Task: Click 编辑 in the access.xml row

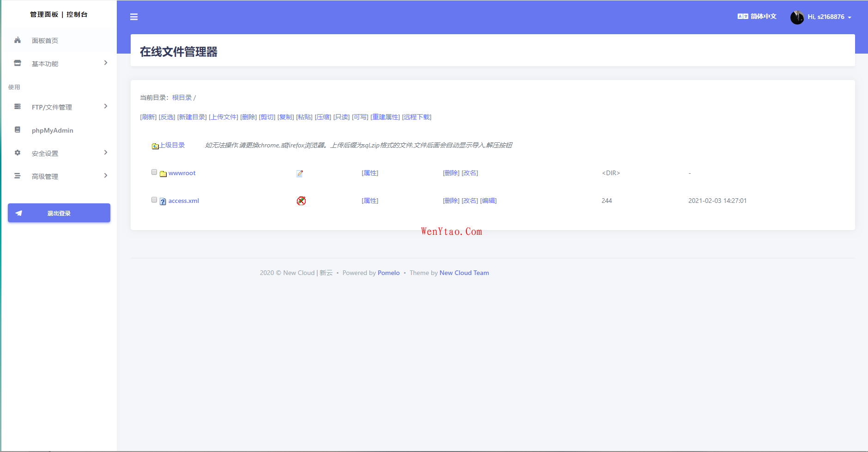Action: (x=488, y=201)
